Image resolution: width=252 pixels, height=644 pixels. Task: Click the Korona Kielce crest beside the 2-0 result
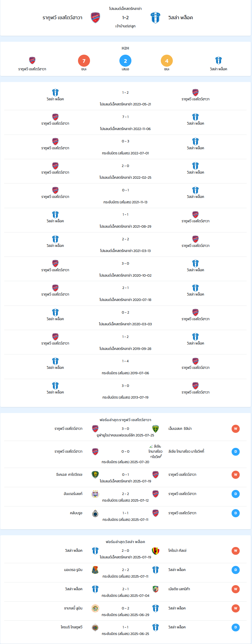point(155,551)
